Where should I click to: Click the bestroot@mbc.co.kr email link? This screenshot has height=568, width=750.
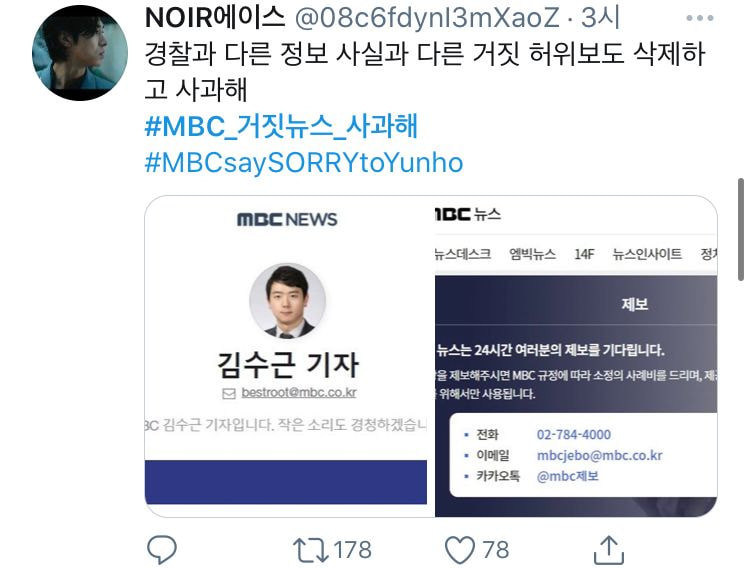point(299,393)
